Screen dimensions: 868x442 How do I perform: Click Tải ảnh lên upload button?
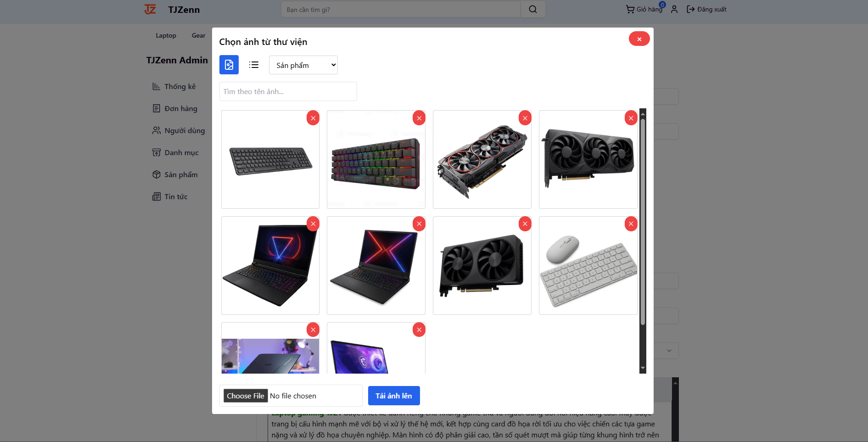394,396
